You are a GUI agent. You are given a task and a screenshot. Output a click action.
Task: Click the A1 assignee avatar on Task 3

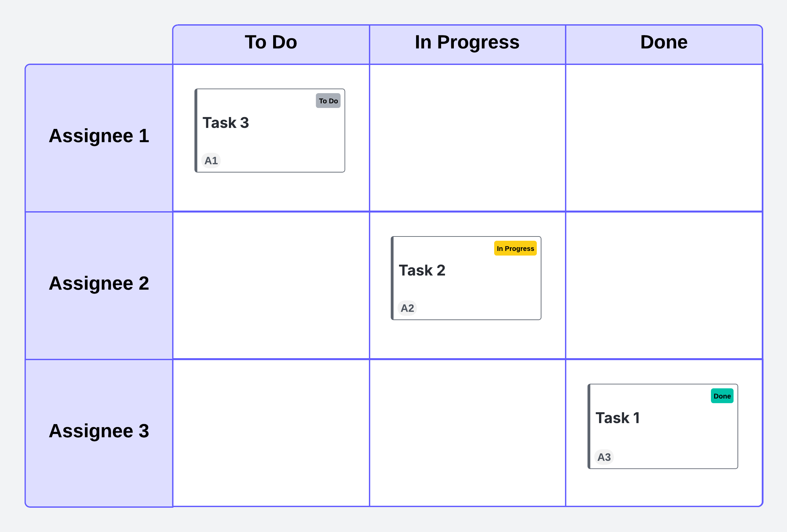pos(211,160)
